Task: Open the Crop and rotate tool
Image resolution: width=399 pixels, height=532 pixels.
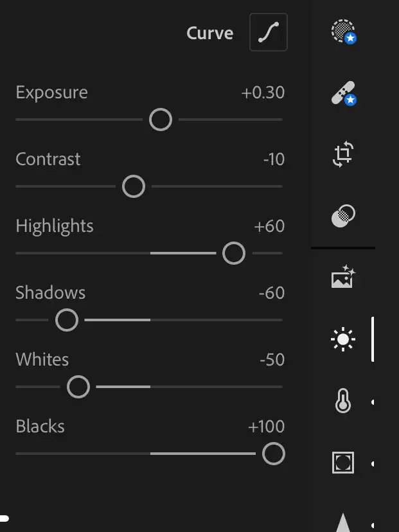Action: pyautogui.click(x=343, y=155)
